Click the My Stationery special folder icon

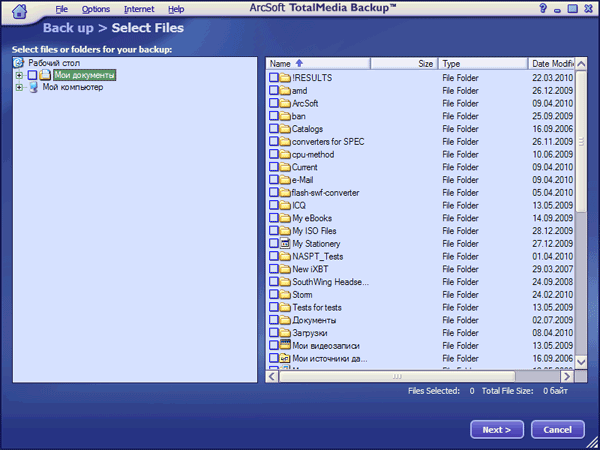click(x=285, y=243)
